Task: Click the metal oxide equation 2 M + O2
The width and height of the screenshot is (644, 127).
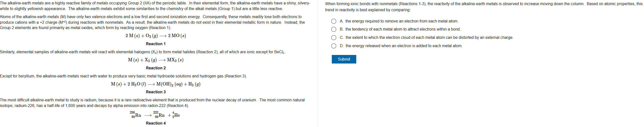Action: point(156,36)
